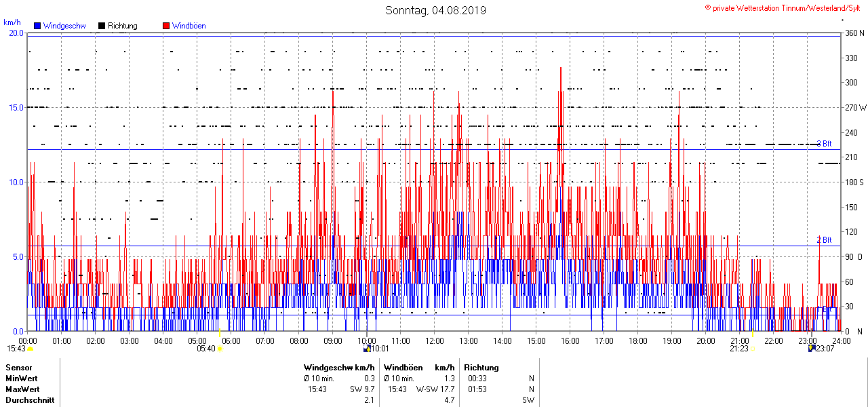Click the 12:00 tick on the time axis

pos(435,341)
